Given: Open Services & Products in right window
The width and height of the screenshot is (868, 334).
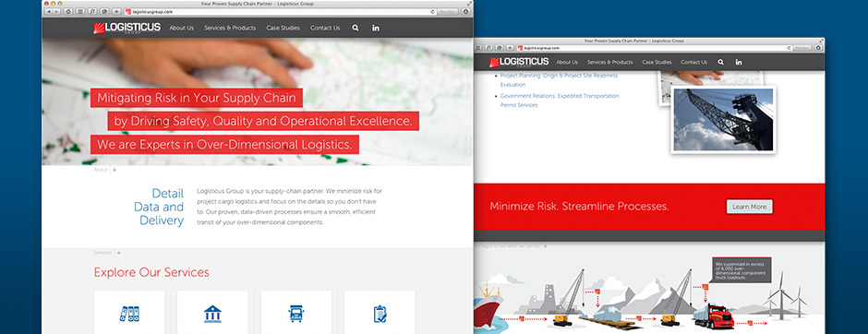Looking at the screenshot, I should tap(610, 62).
